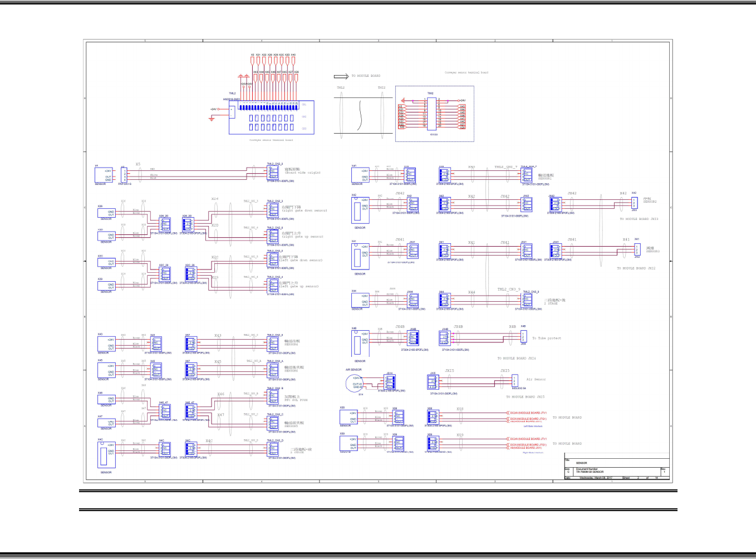
Task: Click the "Left Gate Interlock" caption
Action: (x=533, y=426)
